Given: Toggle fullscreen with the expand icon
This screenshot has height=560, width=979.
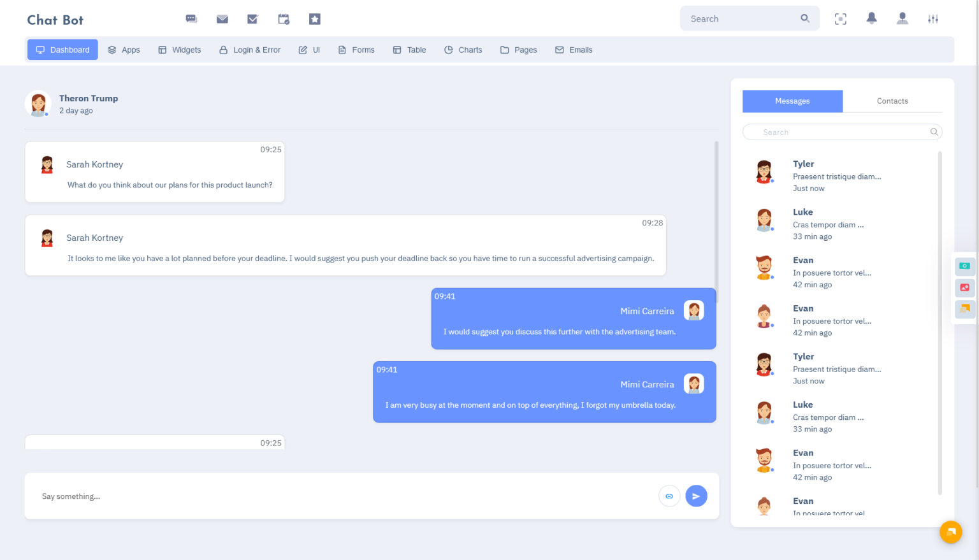Looking at the screenshot, I should pyautogui.click(x=841, y=18).
